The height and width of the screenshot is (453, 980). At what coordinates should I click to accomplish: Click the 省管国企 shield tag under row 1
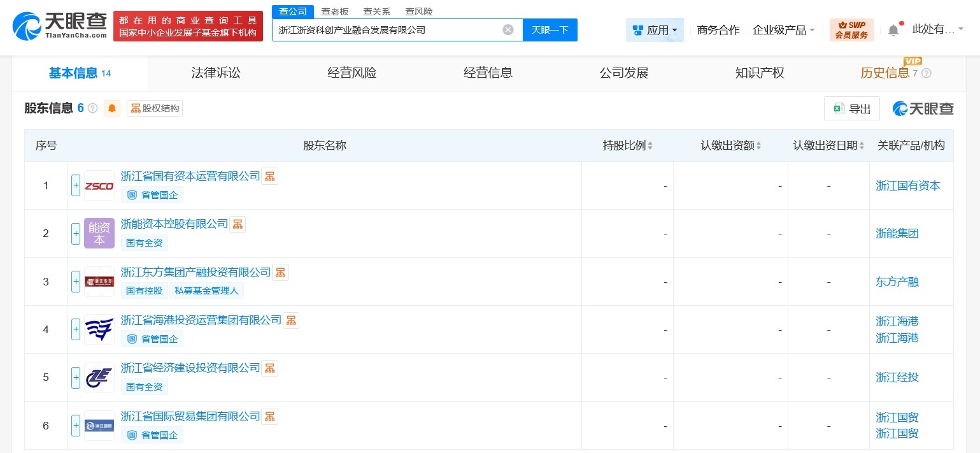152,195
